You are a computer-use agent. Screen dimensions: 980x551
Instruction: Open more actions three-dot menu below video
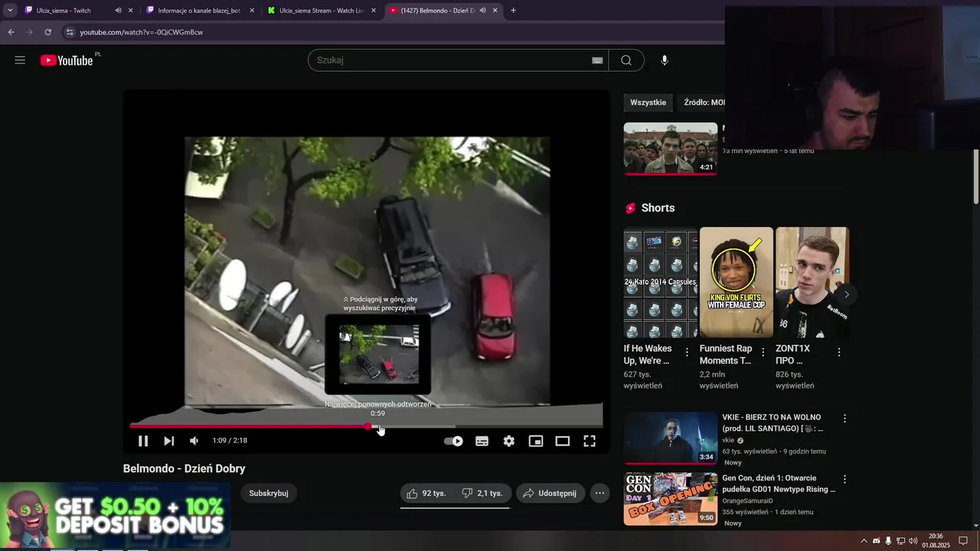pos(600,494)
